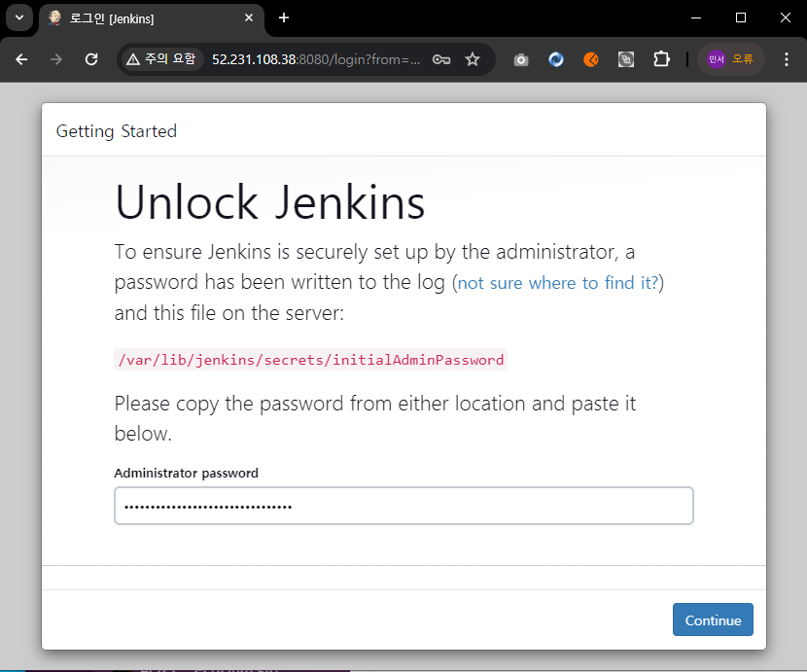The width and height of the screenshot is (807, 672).
Task: Close the 로그인 [Jenkins] tab
Action: tap(249, 18)
